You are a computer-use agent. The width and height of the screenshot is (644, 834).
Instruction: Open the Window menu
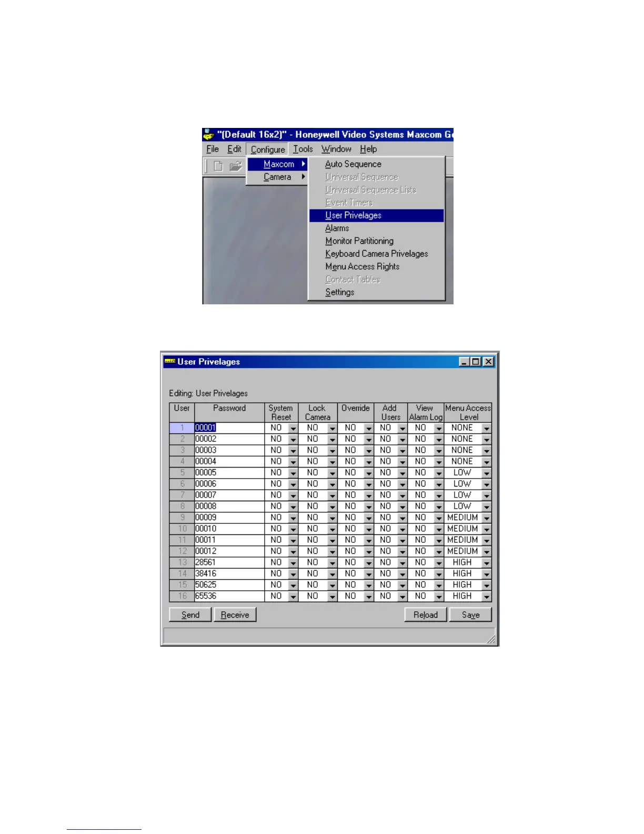336,149
